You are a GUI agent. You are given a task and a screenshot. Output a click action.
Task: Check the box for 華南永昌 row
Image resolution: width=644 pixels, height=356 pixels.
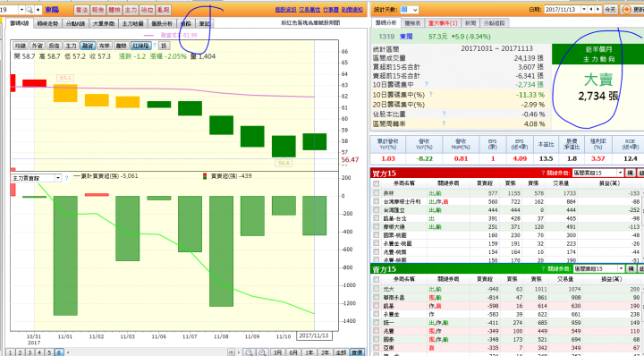click(x=377, y=297)
